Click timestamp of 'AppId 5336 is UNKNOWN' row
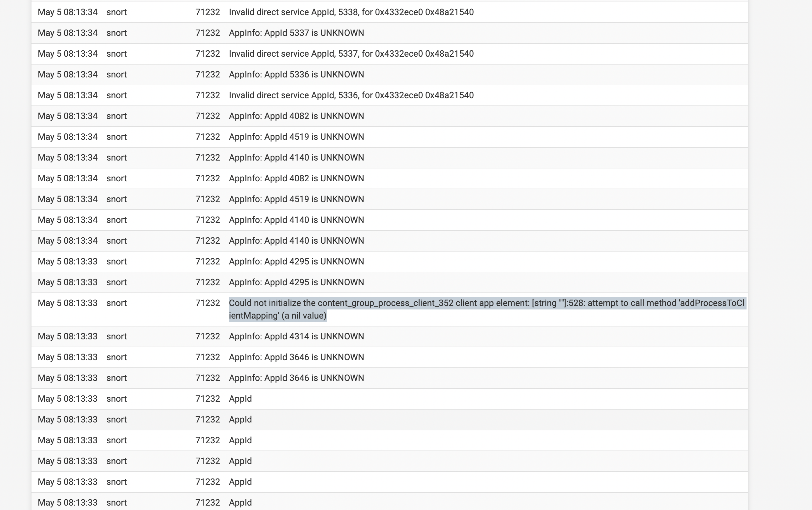Image resolution: width=812 pixels, height=510 pixels. (67, 75)
